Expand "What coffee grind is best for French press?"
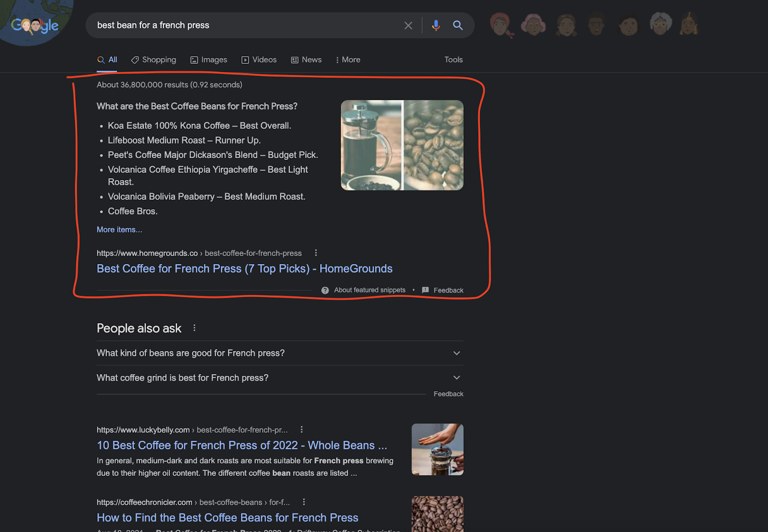The height and width of the screenshot is (532, 768). (280, 378)
